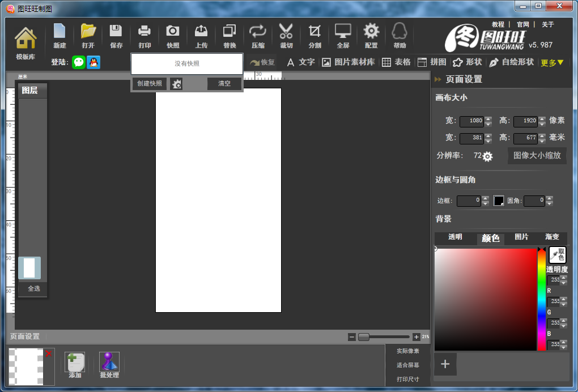Open the 拼图 collage tool

(x=432, y=62)
